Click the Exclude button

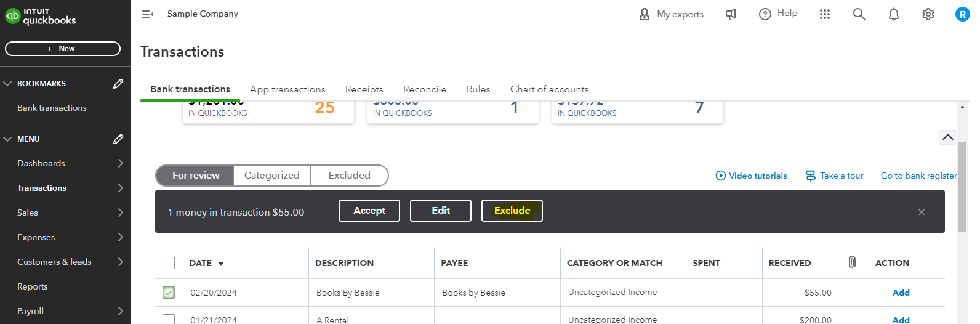pyautogui.click(x=512, y=211)
